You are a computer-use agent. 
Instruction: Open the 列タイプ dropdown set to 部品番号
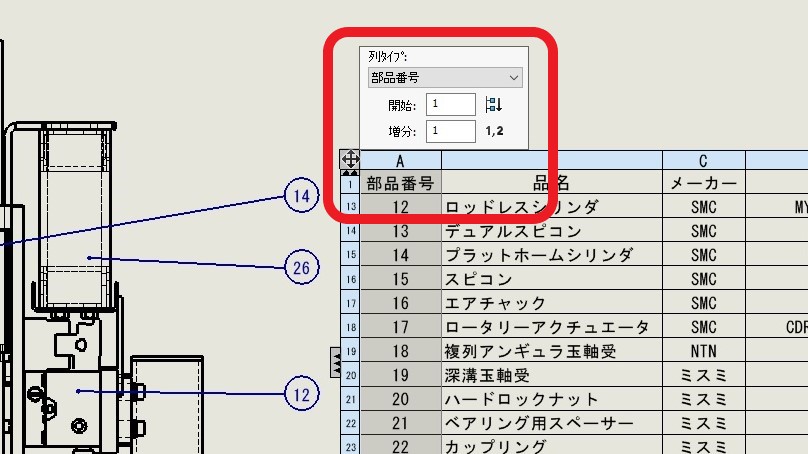point(445,77)
